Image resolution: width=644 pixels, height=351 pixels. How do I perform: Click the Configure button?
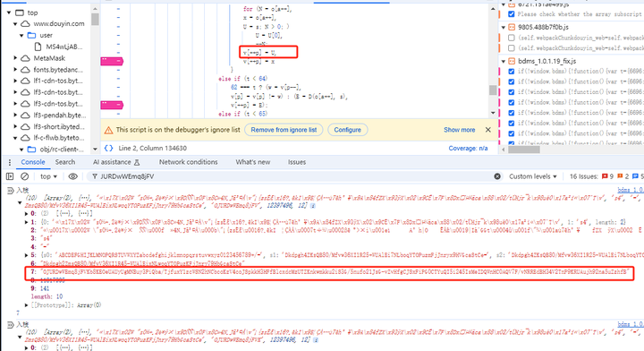click(347, 130)
